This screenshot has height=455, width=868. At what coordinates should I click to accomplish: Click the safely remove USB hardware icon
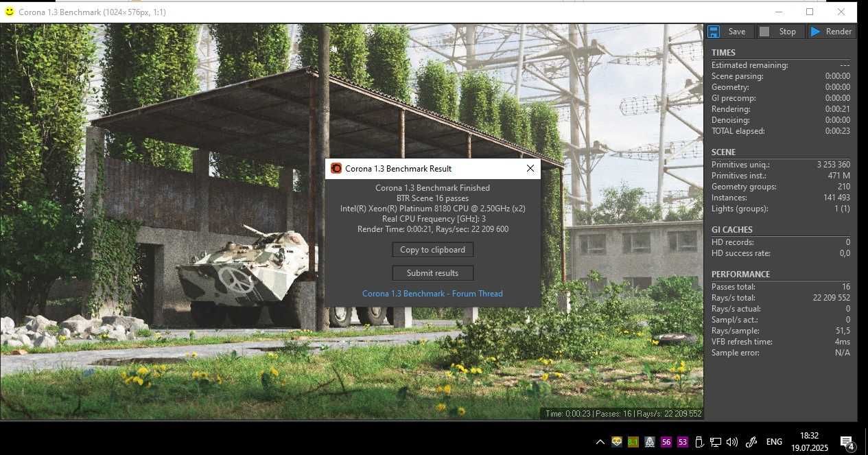point(699,442)
